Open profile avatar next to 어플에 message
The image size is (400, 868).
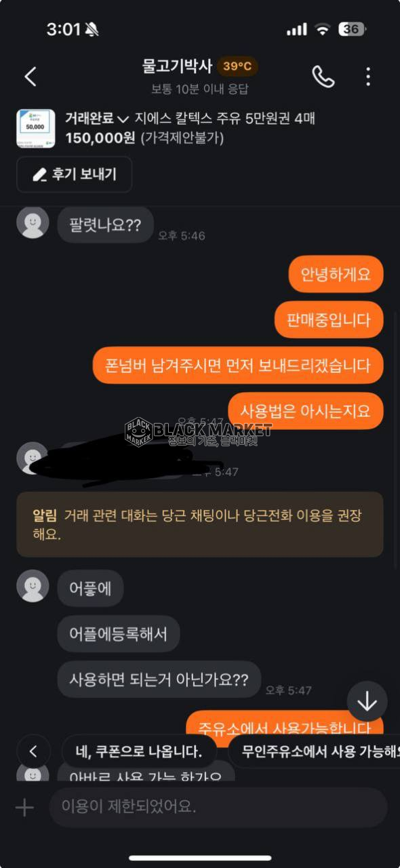33,586
